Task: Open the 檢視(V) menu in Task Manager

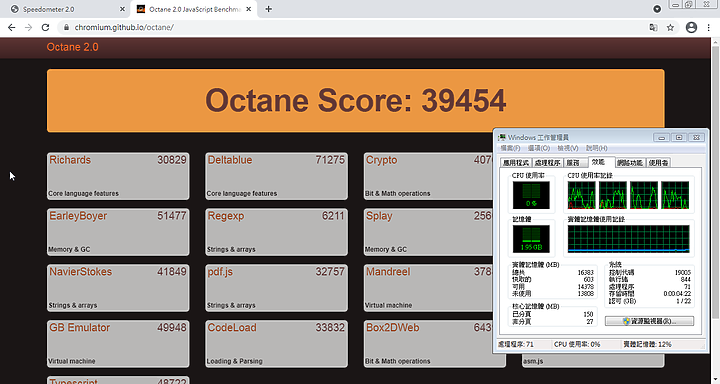Action: [x=568, y=148]
